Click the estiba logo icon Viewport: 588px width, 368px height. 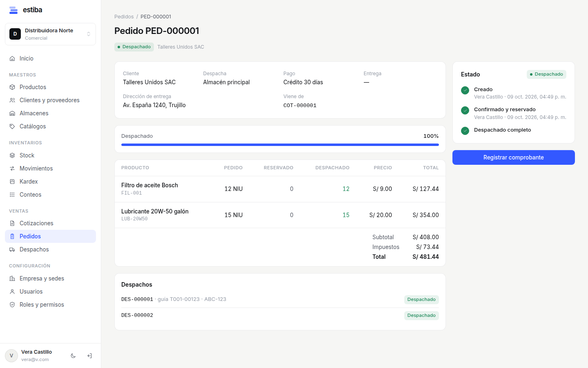13,10
